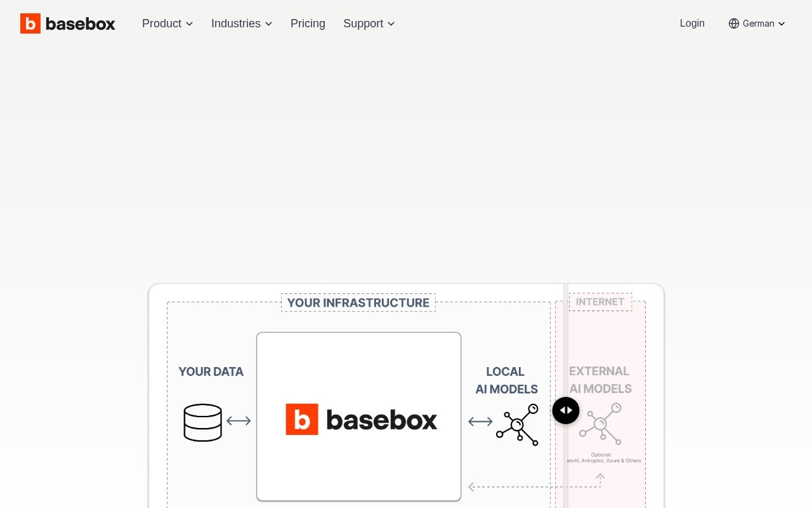Click the basebox logo inside the diagram
Screen dimensions: 812x508
coord(362,419)
